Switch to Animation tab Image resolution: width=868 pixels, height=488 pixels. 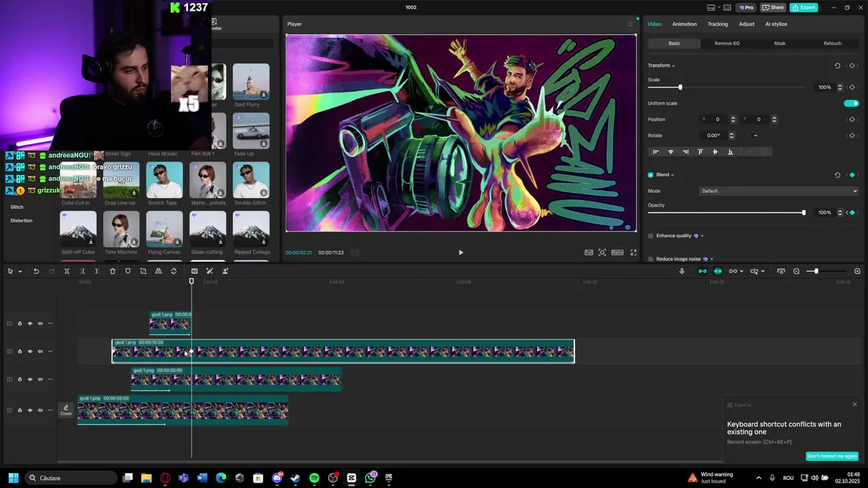pos(684,24)
